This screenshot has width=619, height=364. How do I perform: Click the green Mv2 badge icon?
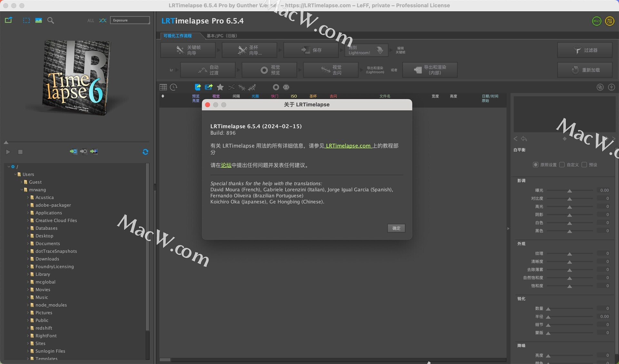tap(597, 21)
